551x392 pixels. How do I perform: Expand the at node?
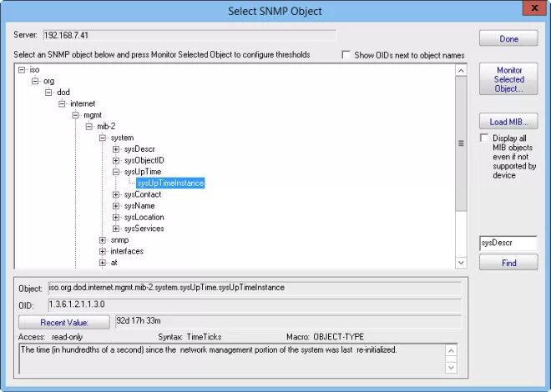(103, 263)
